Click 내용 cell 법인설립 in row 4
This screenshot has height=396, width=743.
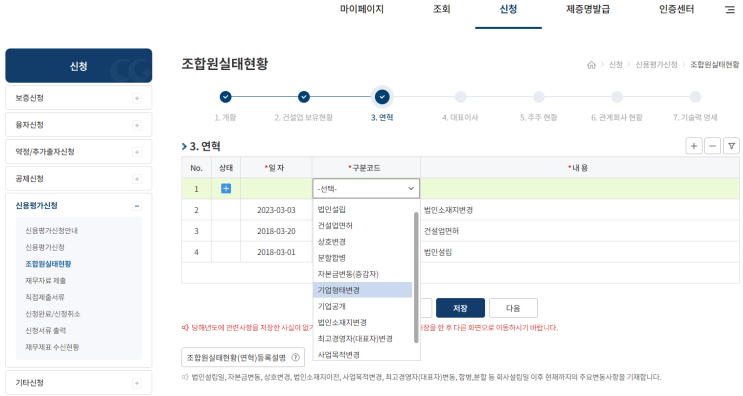click(x=580, y=252)
